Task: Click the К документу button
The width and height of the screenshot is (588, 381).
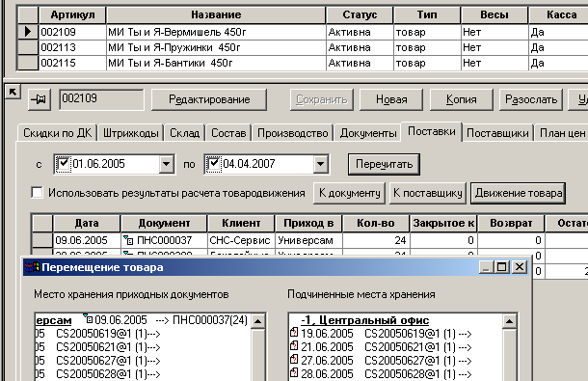Action: tap(350, 193)
